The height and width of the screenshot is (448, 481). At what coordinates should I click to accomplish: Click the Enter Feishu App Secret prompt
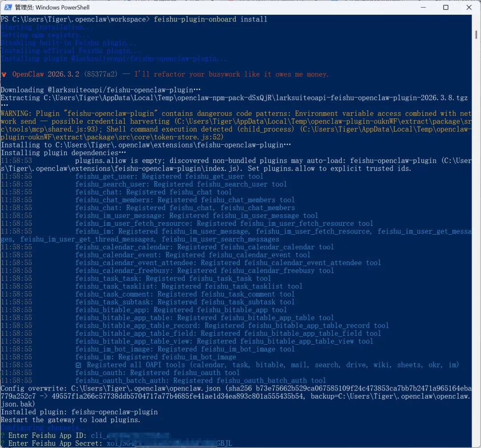[x=55, y=444]
